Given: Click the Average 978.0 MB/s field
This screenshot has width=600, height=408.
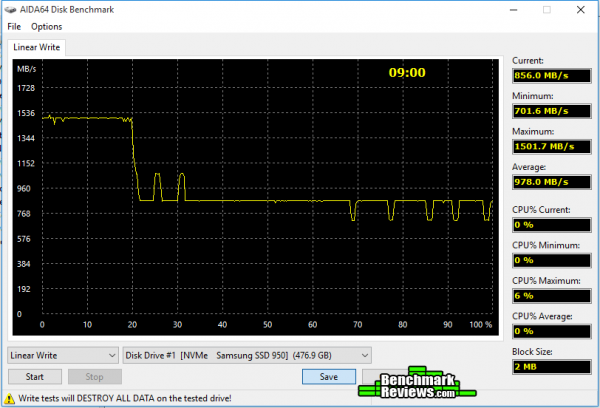Looking at the screenshot, I should 546,182.
